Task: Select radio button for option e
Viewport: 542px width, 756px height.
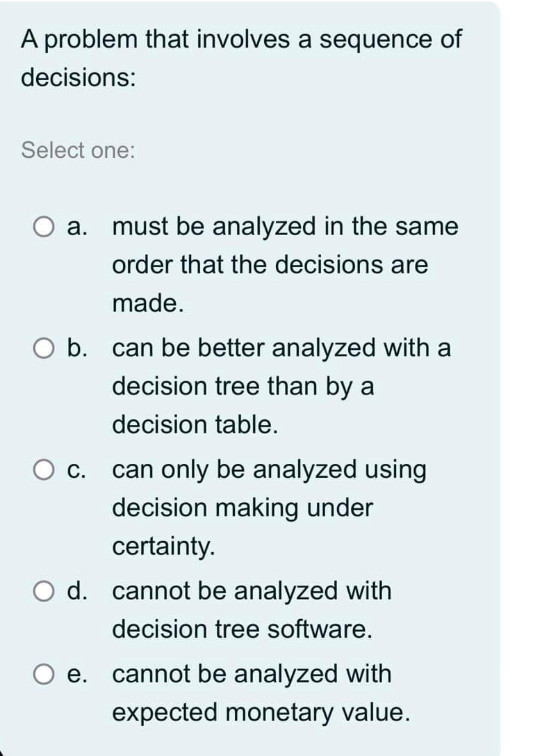Action: point(44,673)
